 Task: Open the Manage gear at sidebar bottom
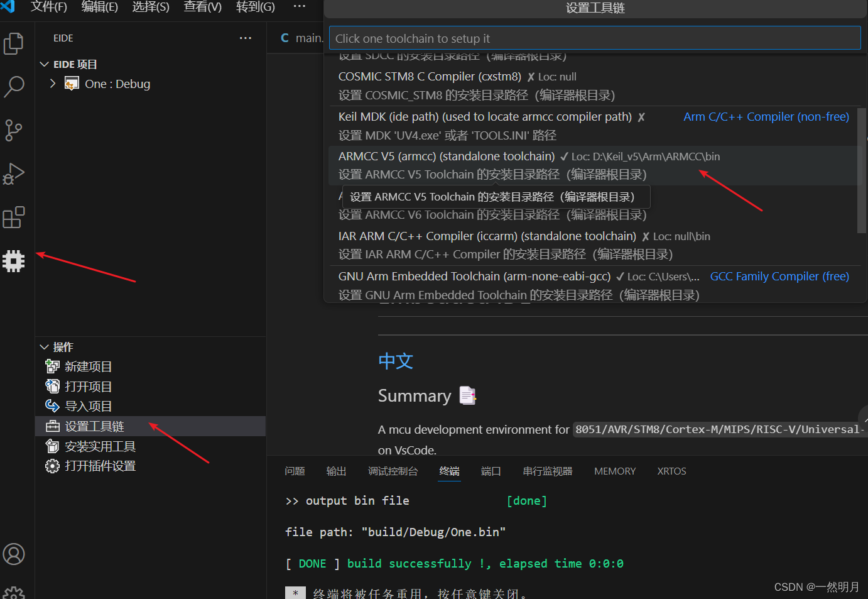[14, 593]
